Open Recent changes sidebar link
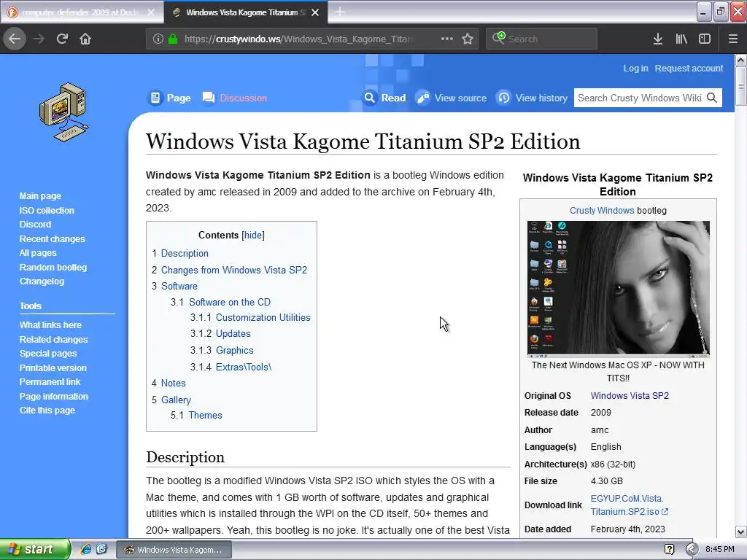The width and height of the screenshot is (747, 560). [x=52, y=239]
